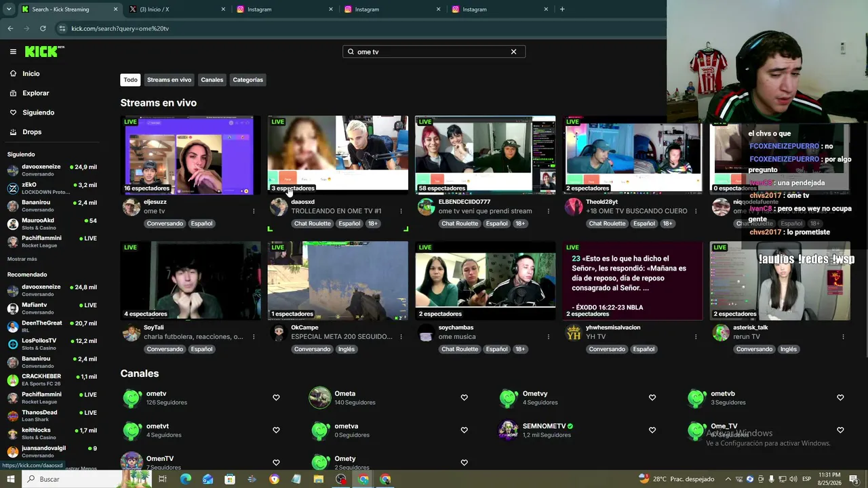868x488 pixels.
Task: Follow the ometvb channel with its heart
Action: click(840, 398)
